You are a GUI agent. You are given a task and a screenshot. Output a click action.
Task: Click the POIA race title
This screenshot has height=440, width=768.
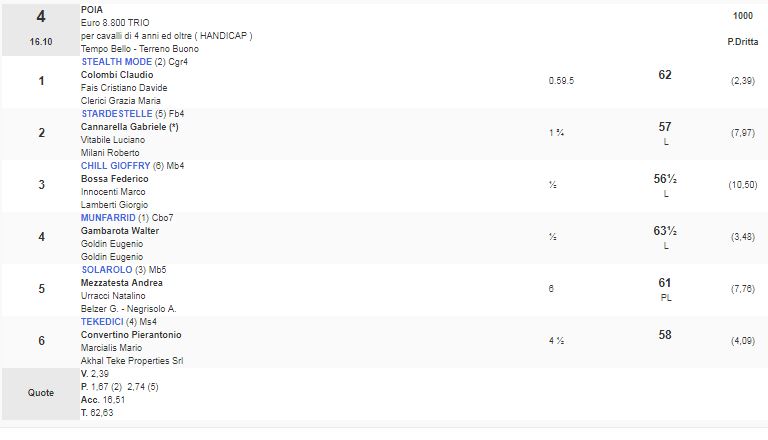coord(92,8)
